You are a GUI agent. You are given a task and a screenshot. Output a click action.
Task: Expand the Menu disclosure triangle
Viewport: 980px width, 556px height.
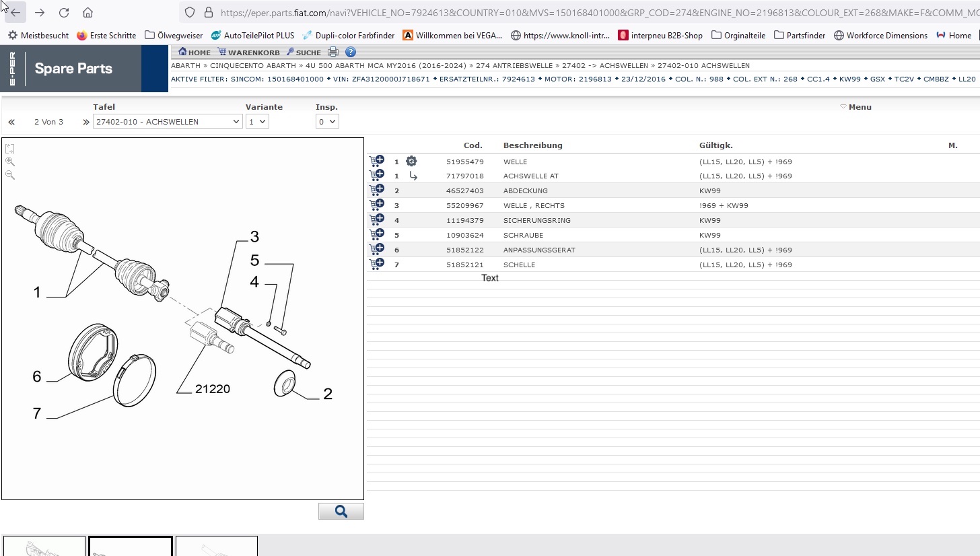pyautogui.click(x=843, y=107)
